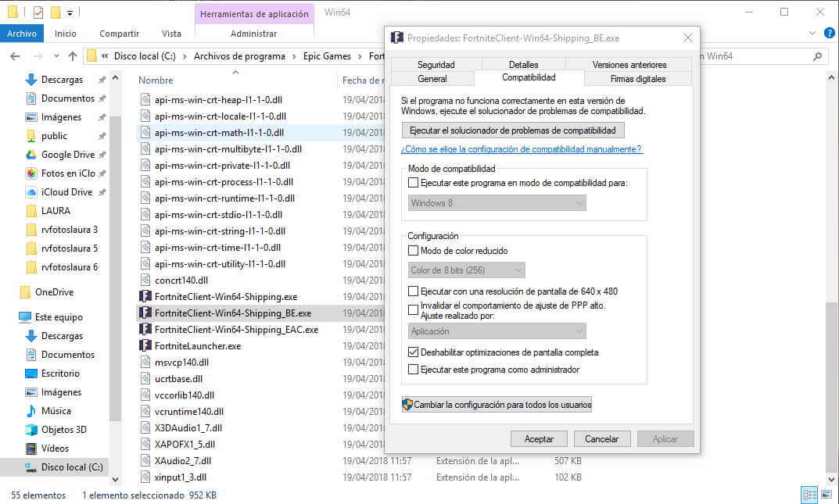Viewport: 839px width, 504px height.
Task: Select msvcp140.dll file
Action: click(181, 363)
